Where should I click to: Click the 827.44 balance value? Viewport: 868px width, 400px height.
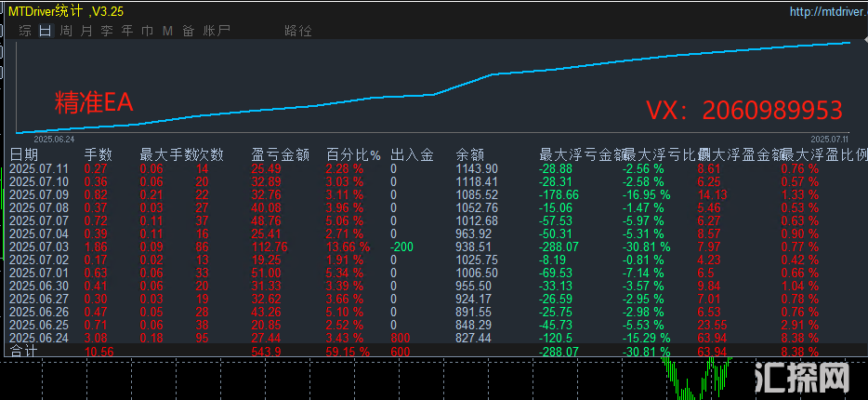point(473,338)
